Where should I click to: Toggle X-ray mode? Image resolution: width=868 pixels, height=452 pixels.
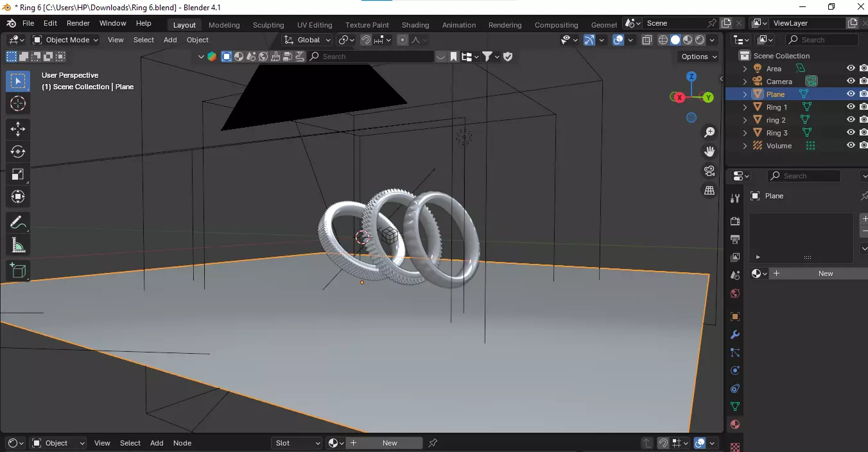tap(647, 40)
